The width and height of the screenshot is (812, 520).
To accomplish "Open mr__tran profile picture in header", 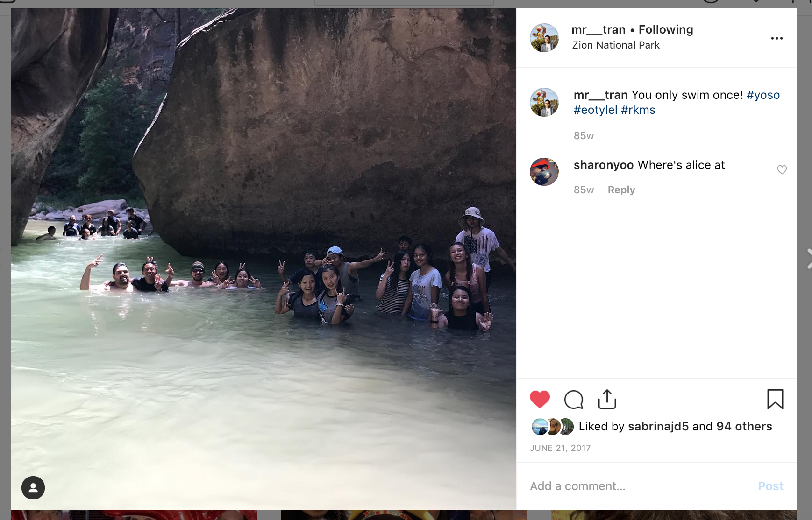I will pos(544,38).
